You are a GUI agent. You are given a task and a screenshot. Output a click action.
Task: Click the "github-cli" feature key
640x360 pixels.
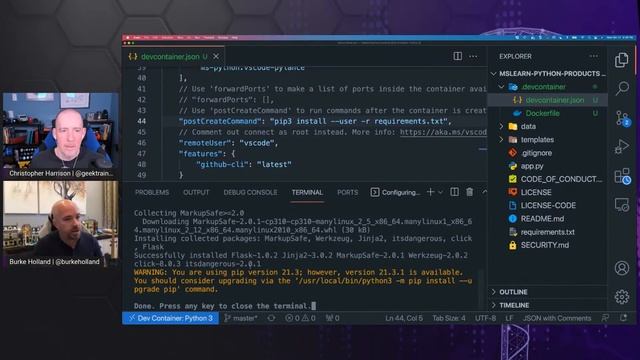tap(222, 164)
